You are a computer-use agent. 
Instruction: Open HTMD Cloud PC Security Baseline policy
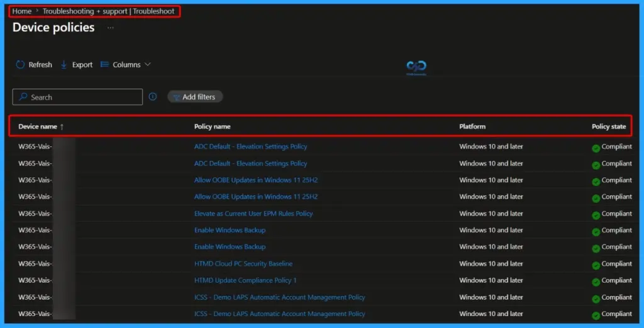243,263
